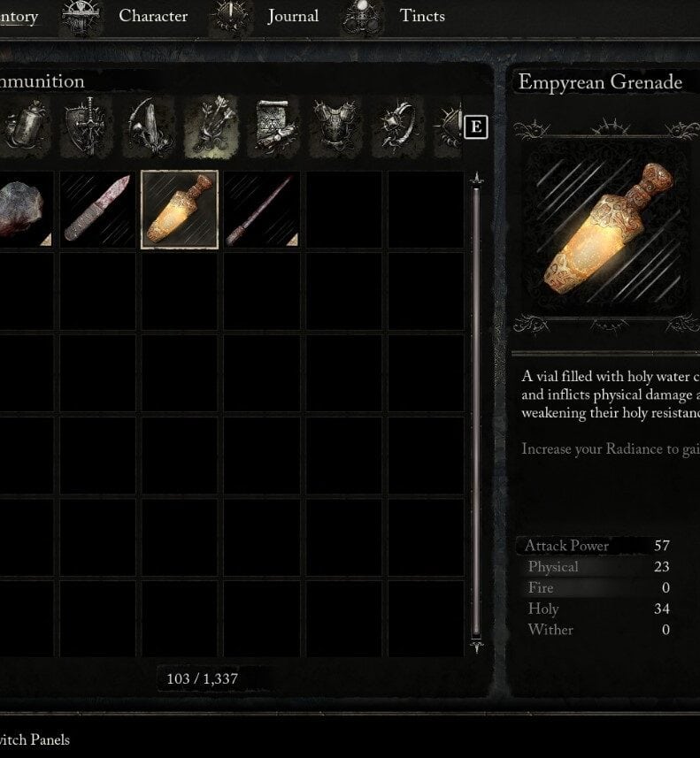
Task: Open the ring accessories category icon
Action: (398, 127)
